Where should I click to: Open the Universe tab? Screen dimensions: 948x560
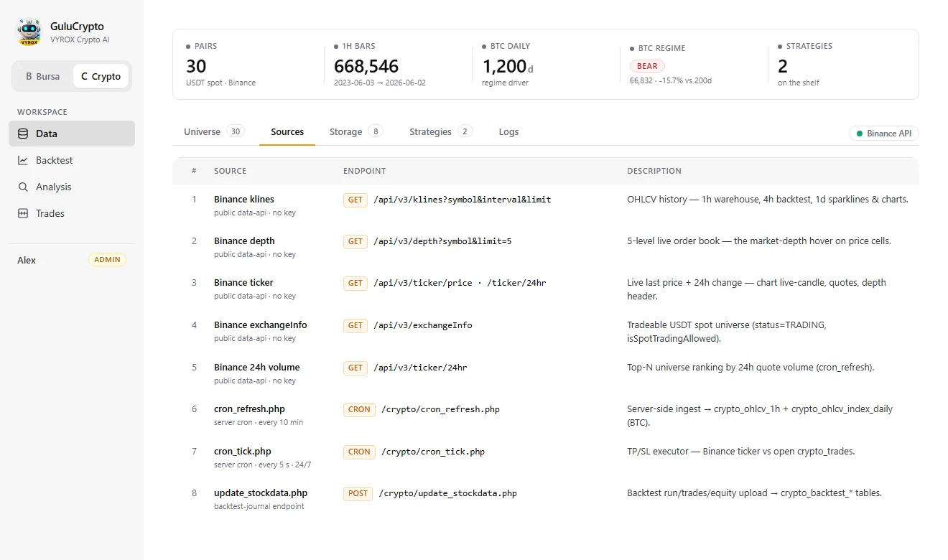point(214,131)
